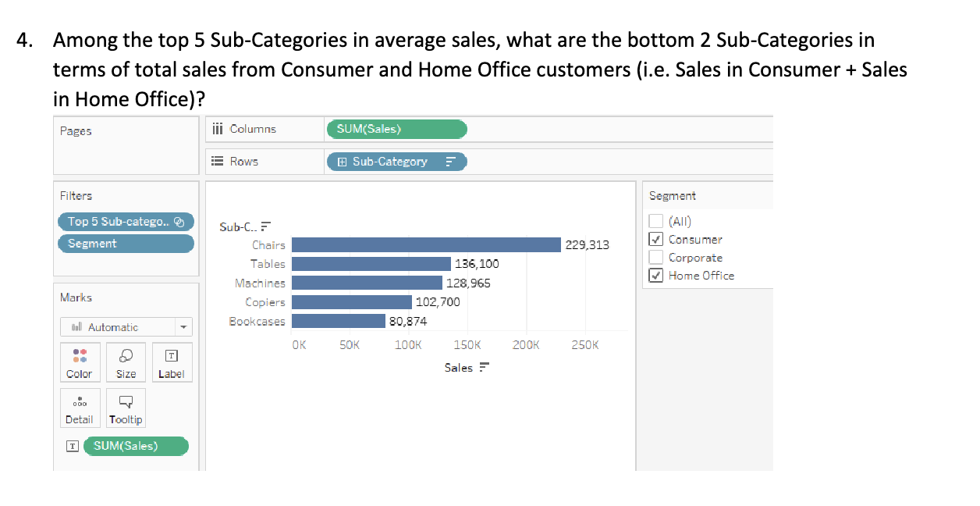Open the Tooltip editor icon
This screenshot has width=980, height=506.
tap(125, 407)
